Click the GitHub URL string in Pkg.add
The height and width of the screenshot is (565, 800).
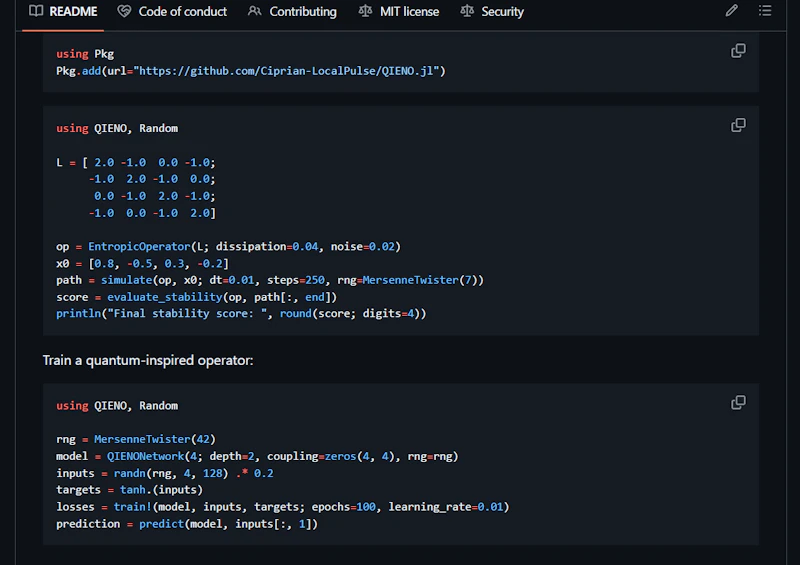tap(286, 71)
